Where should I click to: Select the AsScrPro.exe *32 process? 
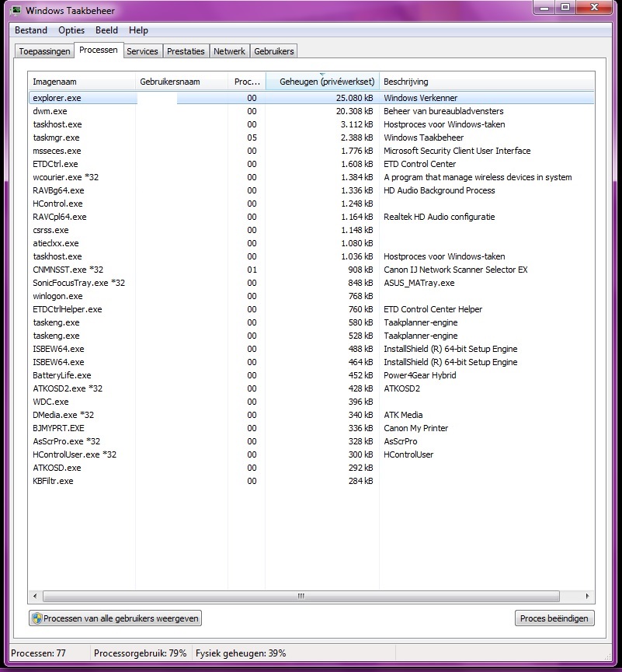click(x=311, y=441)
